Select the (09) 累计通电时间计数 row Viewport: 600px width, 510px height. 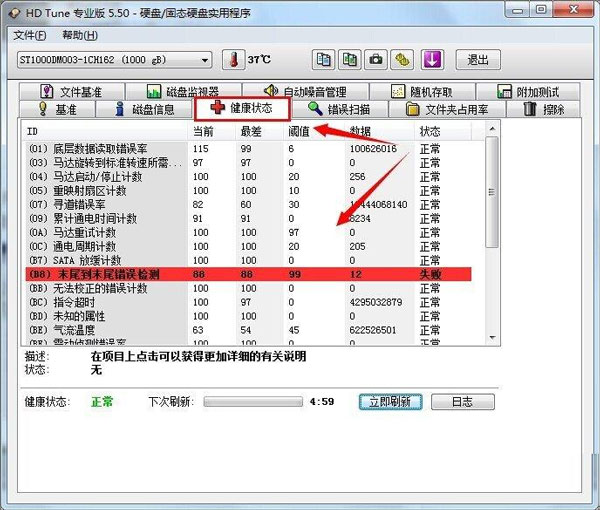point(249,218)
